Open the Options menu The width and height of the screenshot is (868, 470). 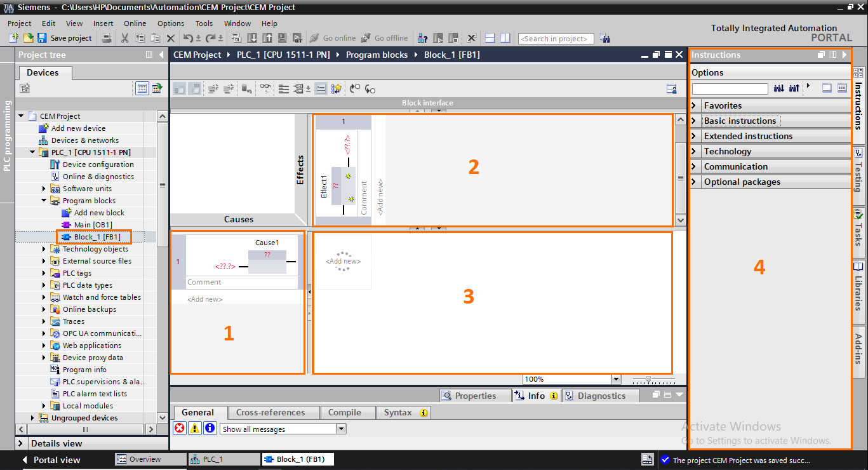coord(170,23)
